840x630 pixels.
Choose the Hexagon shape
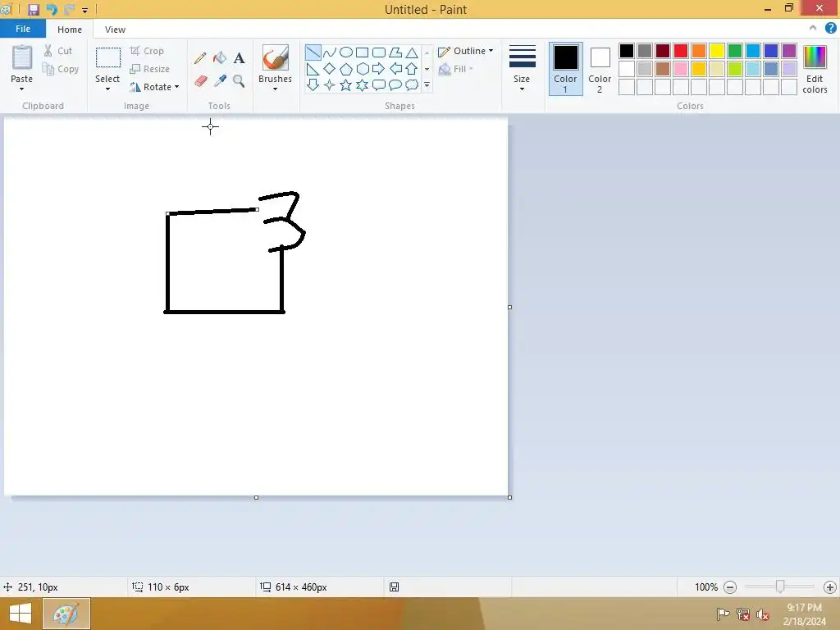point(362,69)
